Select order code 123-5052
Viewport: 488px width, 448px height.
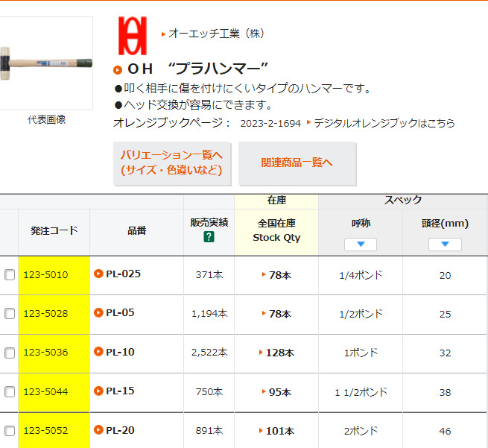[45, 431]
